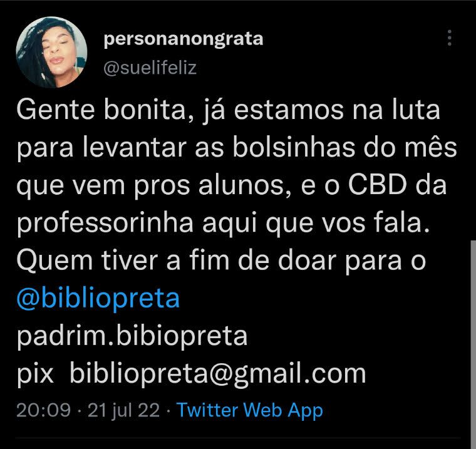476x449 pixels.
Task: Click the bibliopreta@gmail.com email text
Action: pos(218,374)
